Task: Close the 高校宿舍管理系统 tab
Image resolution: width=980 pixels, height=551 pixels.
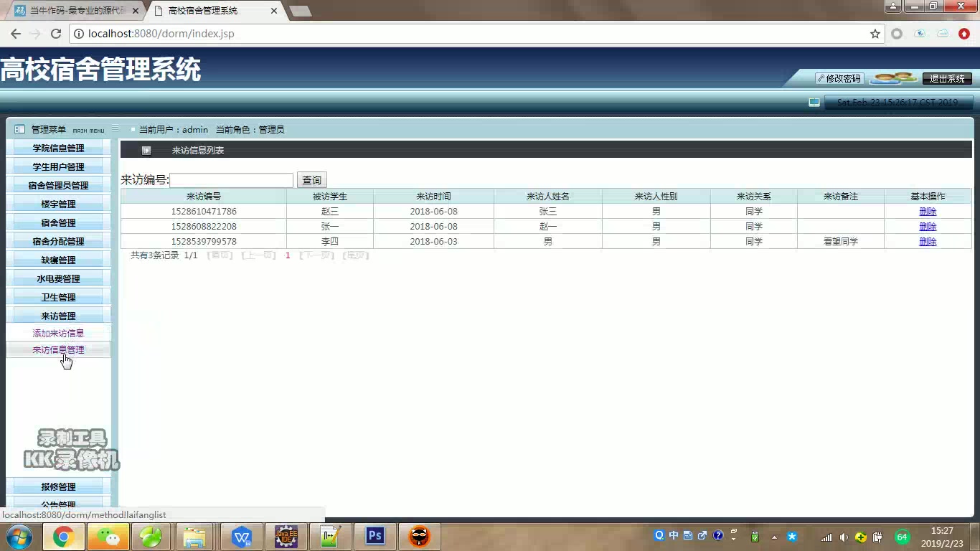Action: 274,11
